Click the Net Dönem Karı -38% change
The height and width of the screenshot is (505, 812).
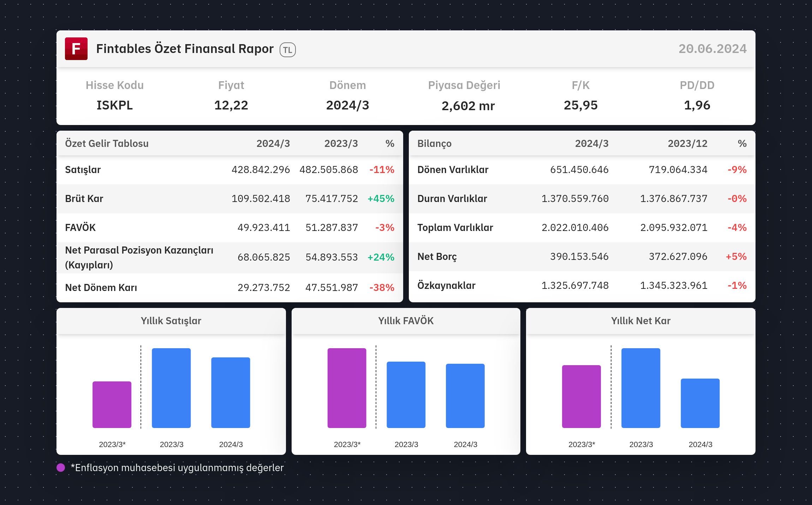click(x=382, y=287)
